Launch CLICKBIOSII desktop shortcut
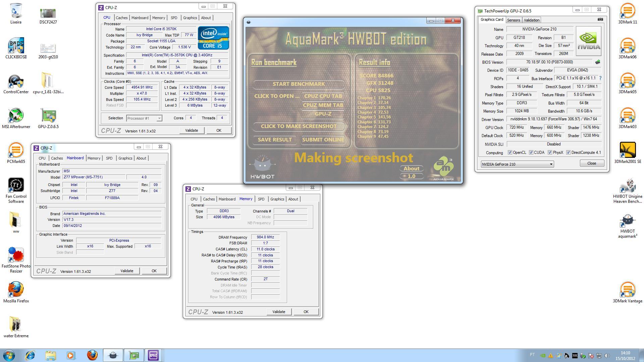Viewport: 644px width, 362px height. pyautogui.click(x=16, y=48)
